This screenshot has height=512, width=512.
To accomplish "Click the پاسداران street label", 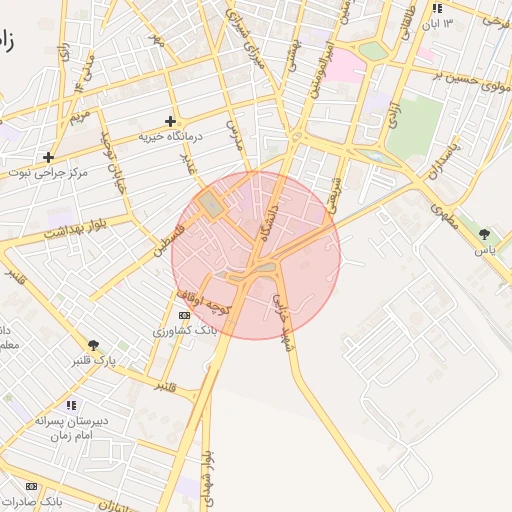I will point(444,162).
